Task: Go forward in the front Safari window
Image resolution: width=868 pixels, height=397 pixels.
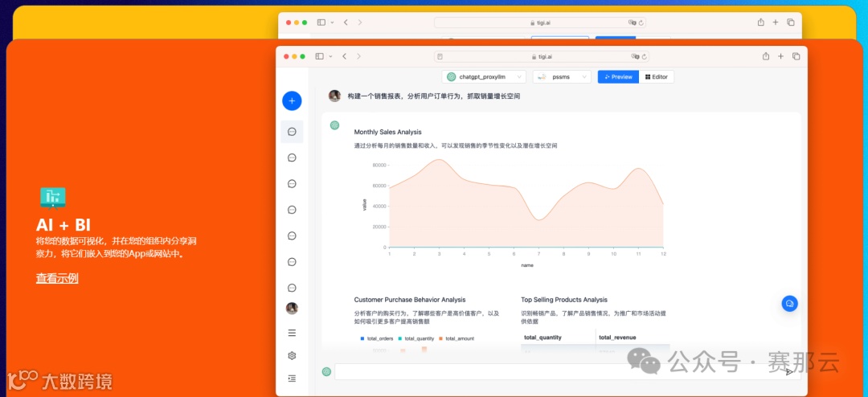Action: point(358,56)
